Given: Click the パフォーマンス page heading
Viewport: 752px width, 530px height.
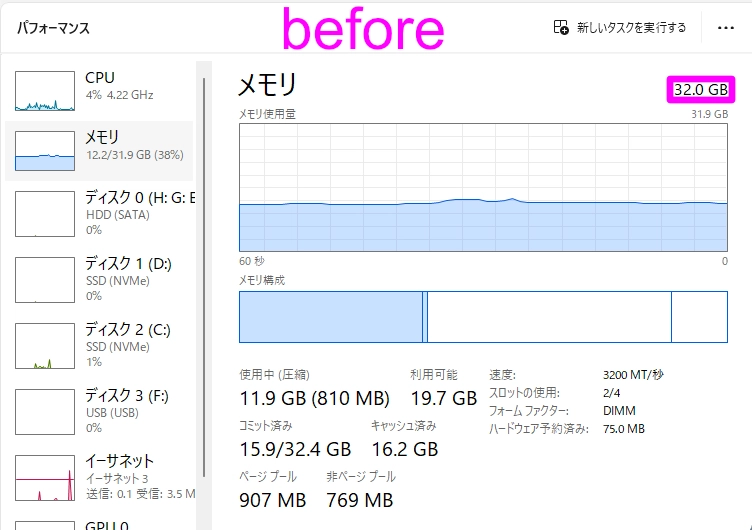Looking at the screenshot, I should pyautogui.click(x=54, y=28).
